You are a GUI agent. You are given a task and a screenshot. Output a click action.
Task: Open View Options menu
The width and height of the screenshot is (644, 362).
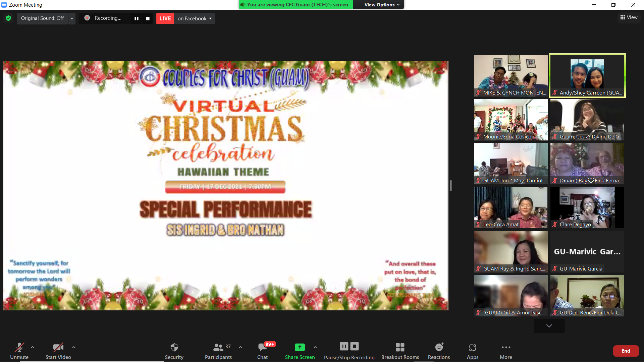tap(382, 5)
